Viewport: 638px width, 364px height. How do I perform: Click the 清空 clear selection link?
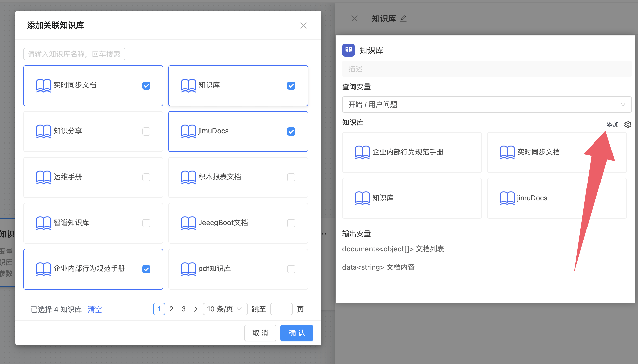click(95, 309)
